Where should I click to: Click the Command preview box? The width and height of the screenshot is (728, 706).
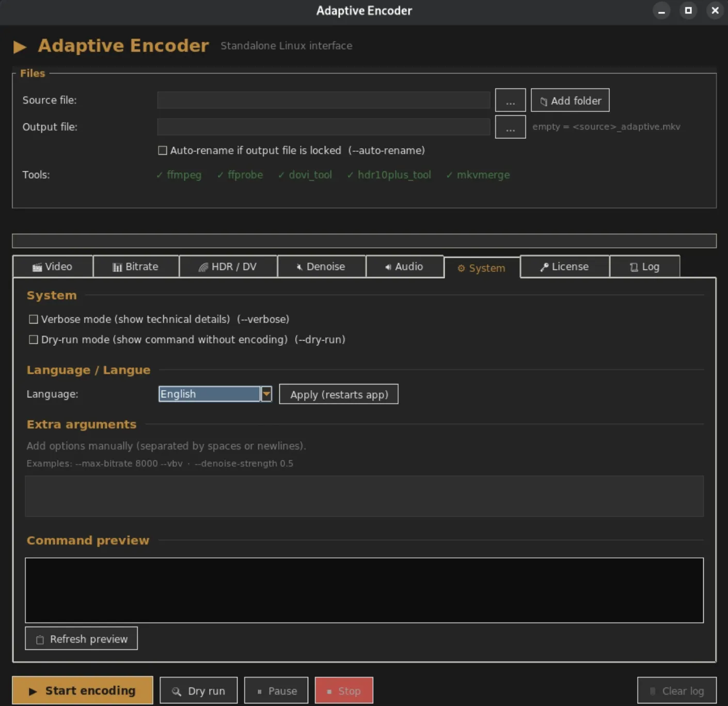(364, 590)
